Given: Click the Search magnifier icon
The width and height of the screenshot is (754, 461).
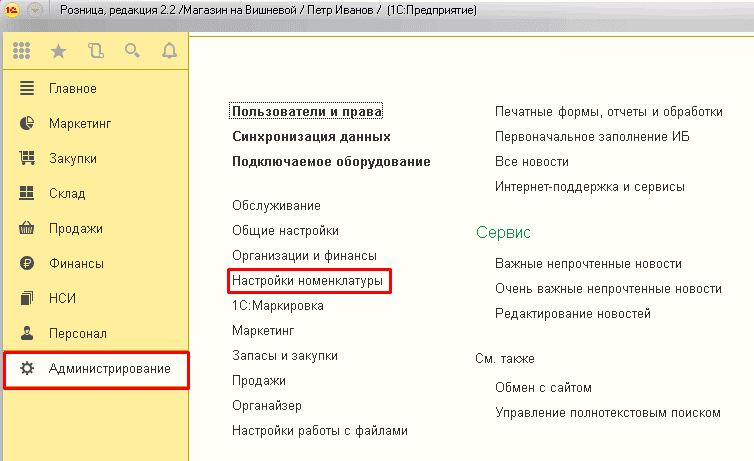Looking at the screenshot, I should click(132, 50).
